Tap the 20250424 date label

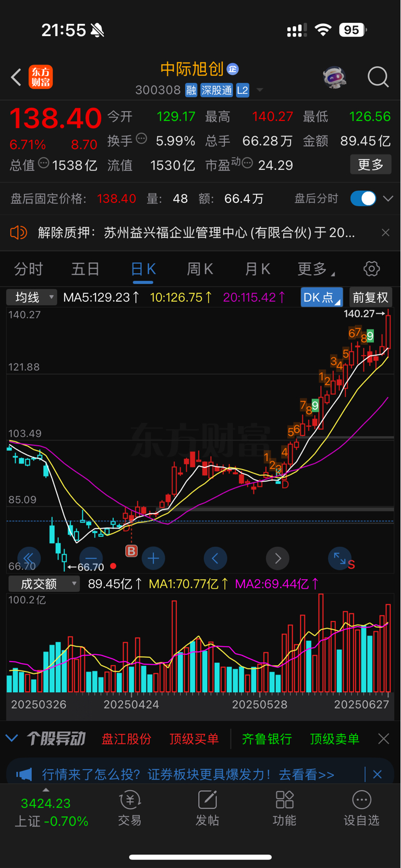[131, 705]
